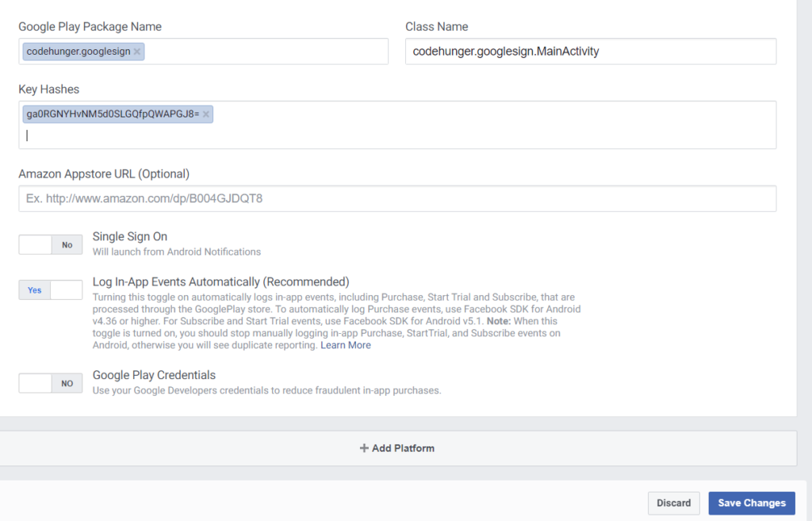Remove the ga0RGNYHvNM5d0SLGQfpQWAPGJ8= key hash
This screenshot has width=812, height=521.
(x=205, y=114)
